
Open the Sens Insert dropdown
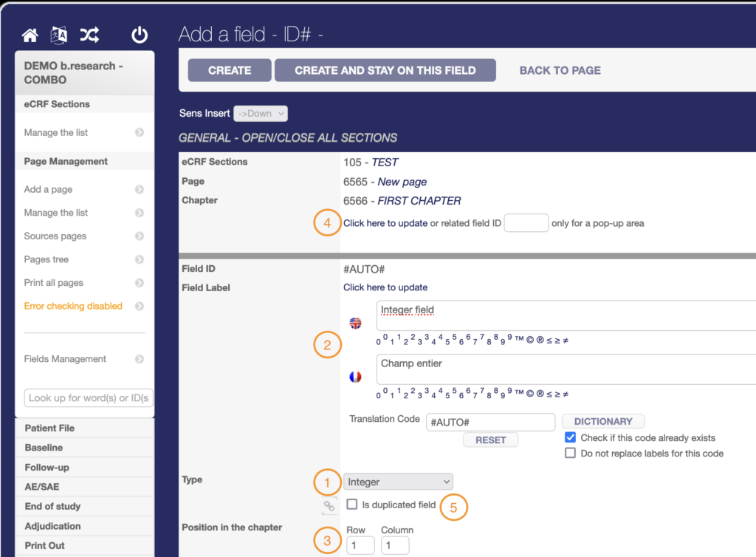tap(261, 114)
